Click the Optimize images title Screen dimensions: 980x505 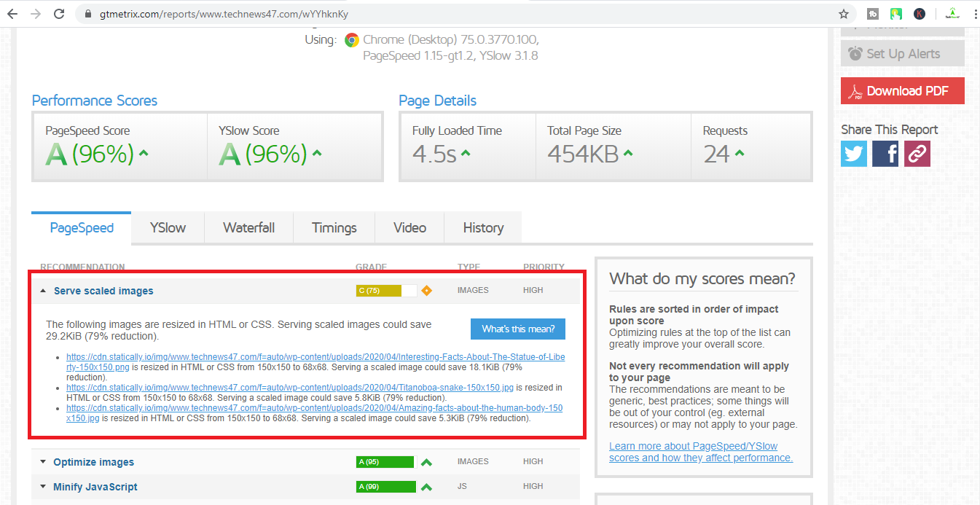[94, 462]
